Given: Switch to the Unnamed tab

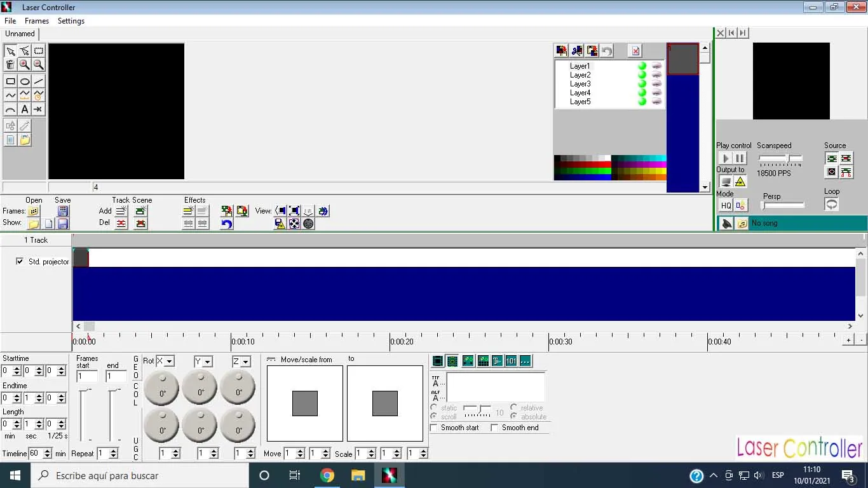Looking at the screenshot, I should [20, 34].
